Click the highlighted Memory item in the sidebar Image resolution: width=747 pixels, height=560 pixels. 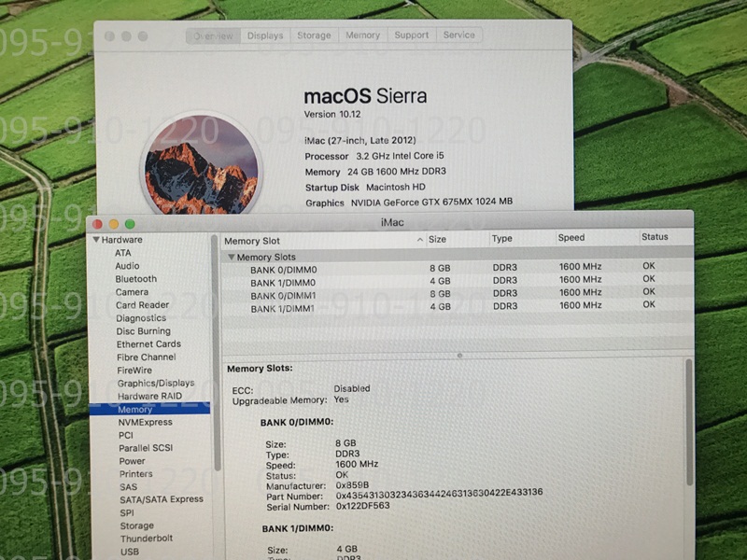point(149,409)
